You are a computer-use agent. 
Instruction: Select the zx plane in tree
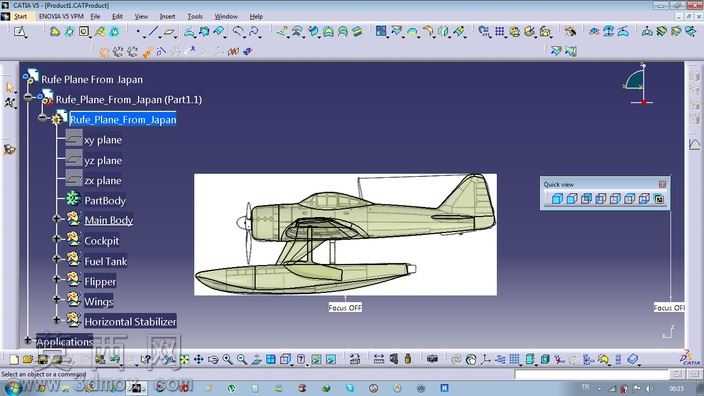pos(103,180)
